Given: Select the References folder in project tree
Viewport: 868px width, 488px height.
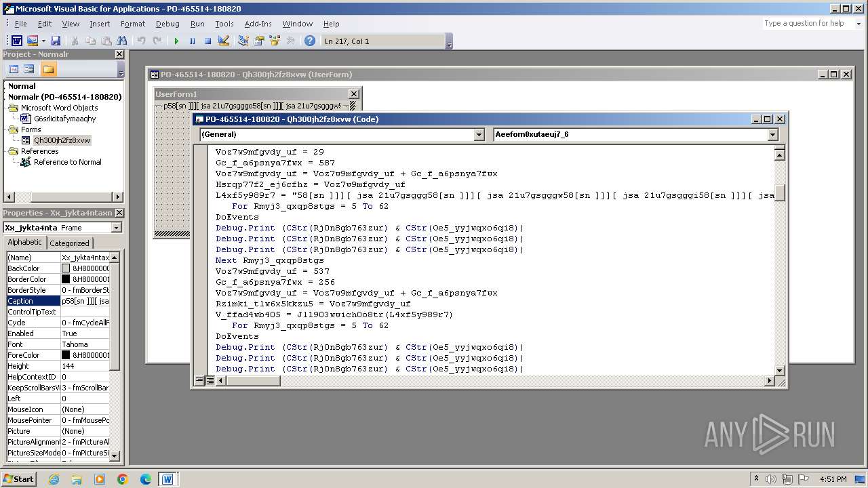Looking at the screenshot, I should pos(39,151).
